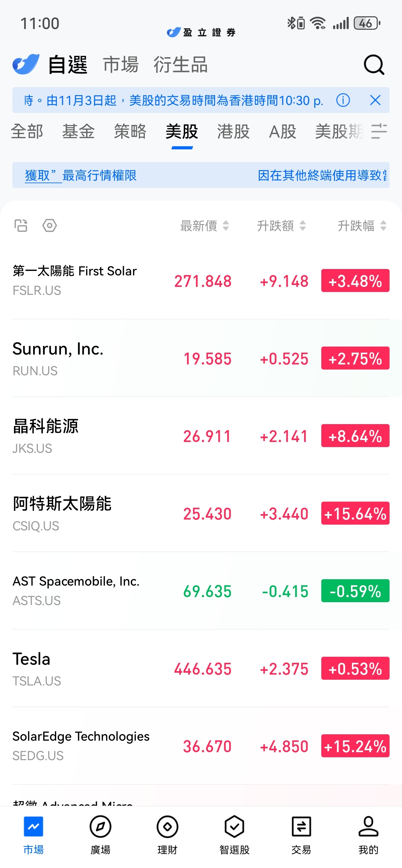This screenshot has height=868, width=402.
Task: Open the watchlist category edit menu icon
Action: pos(379,131)
